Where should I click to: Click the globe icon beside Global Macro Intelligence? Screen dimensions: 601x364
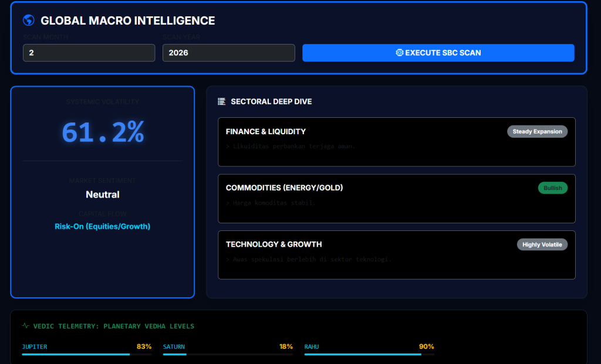pos(28,21)
